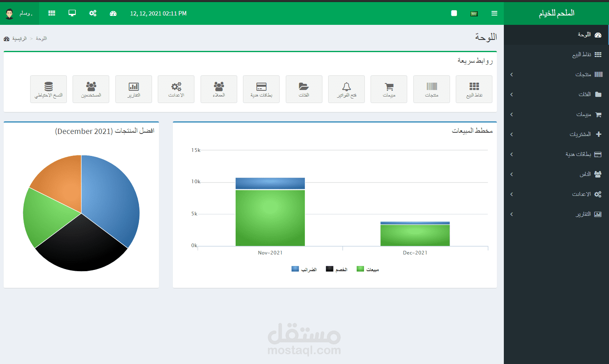This screenshot has height=364, width=609.
Task: Toggle the الضرائب series in chart legend
Action: [304, 269]
